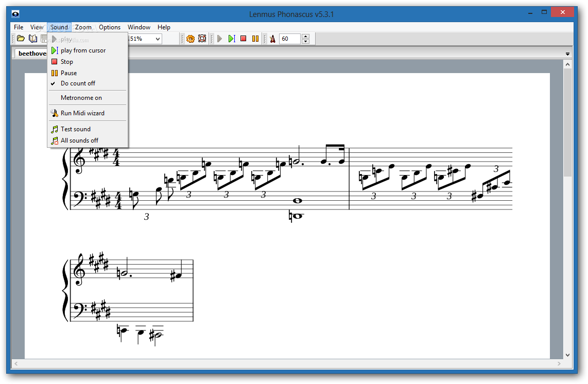Viewport: 588px width, 384px height.
Task: Open file using toolbar folder icon
Action: click(21, 39)
